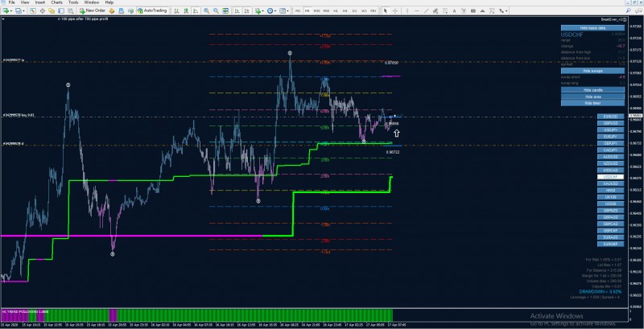This screenshot has height=329, width=644.
Task: Click the Hide swaps button
Action: 592,71
